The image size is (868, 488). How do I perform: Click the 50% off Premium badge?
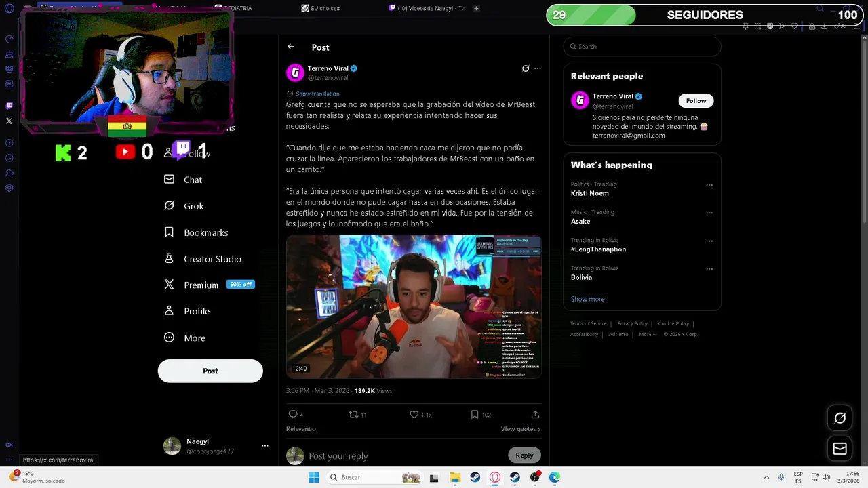241,285
